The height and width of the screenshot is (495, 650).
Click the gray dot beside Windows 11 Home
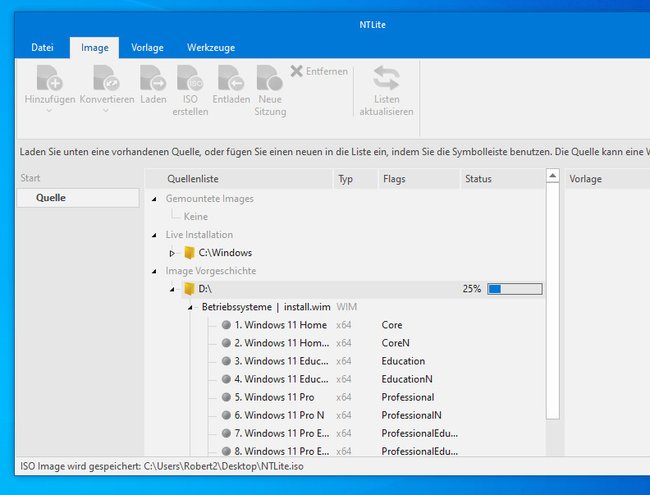coord(226,325)
